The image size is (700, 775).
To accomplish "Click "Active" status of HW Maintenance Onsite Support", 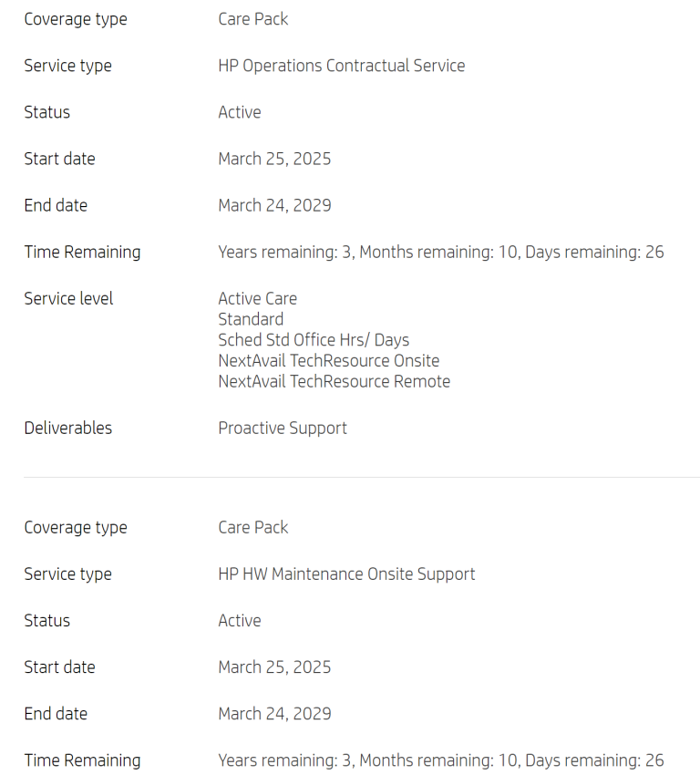I will [x=239, y=620].
